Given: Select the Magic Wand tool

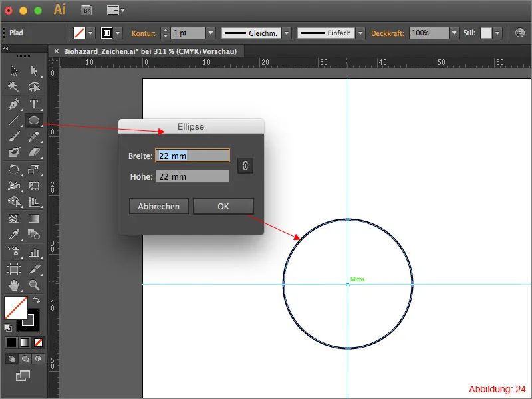Looking at the screenshot, I should click(14, 87).
